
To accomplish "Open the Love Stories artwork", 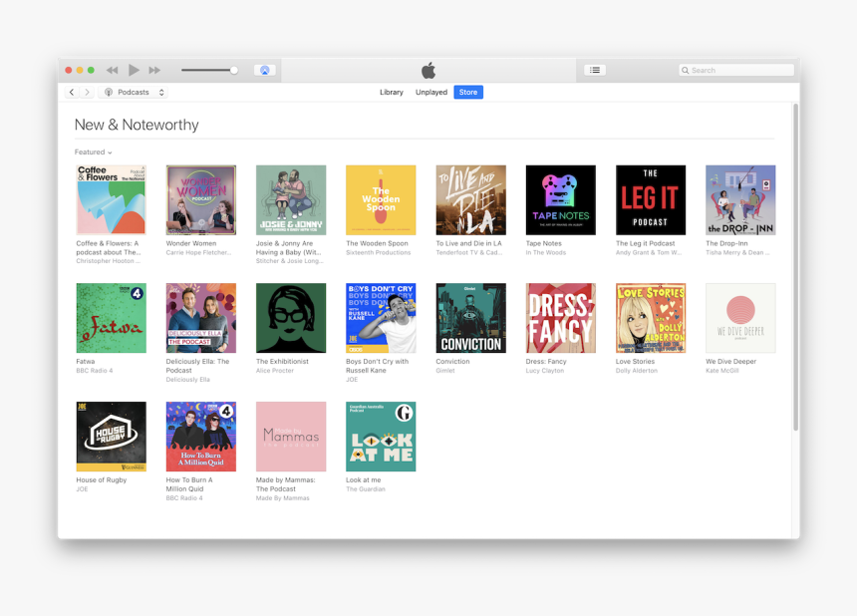I will pyautogui.click(x=651, y=318).
